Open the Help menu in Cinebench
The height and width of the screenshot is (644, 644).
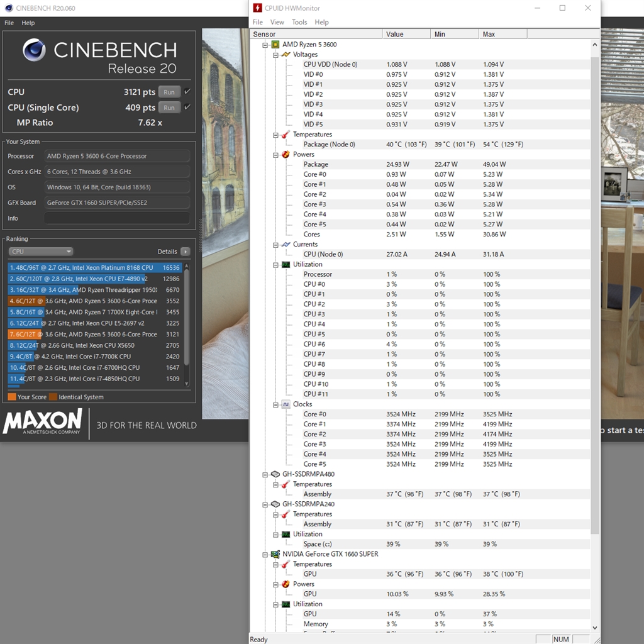click(28, 23)
